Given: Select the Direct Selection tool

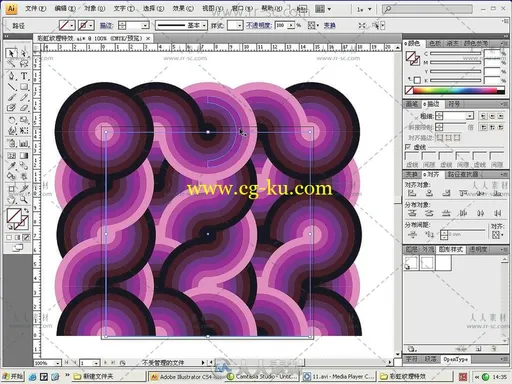Looking at the screenshot, I should coord(24,53).
